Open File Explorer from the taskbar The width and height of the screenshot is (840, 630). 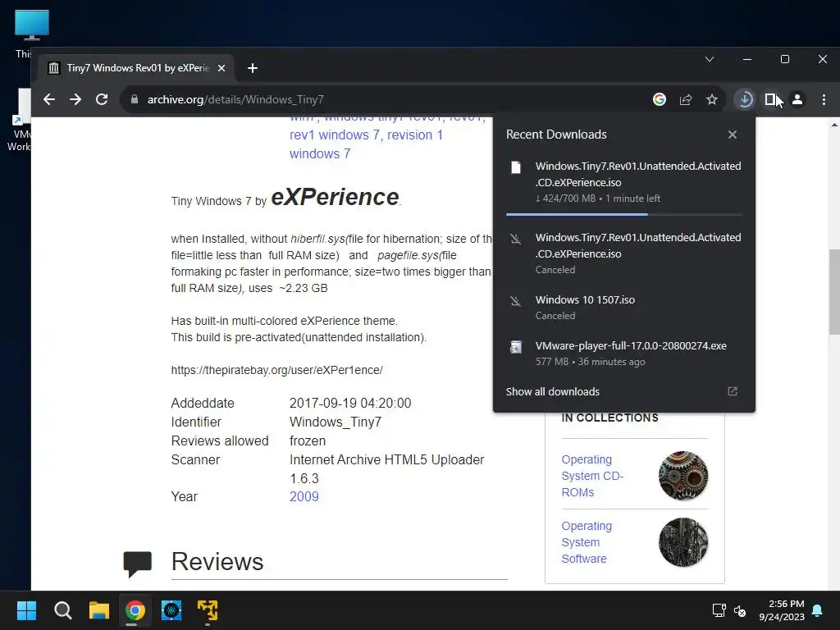(98, 610)
